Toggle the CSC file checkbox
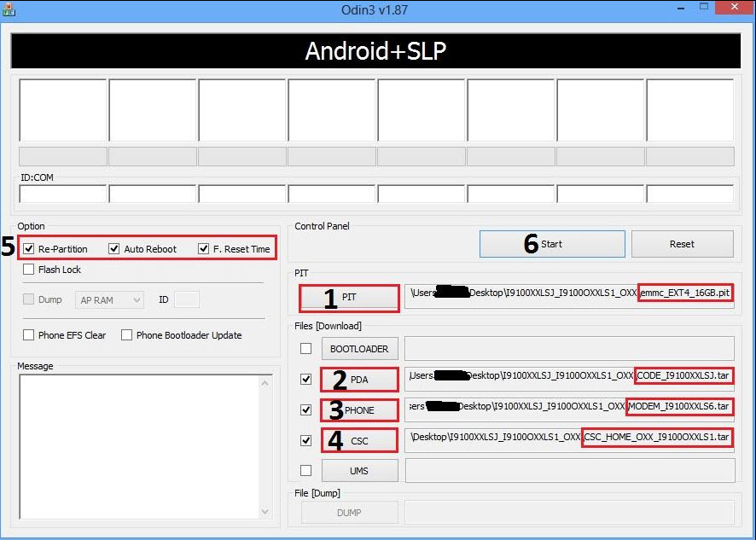Screen dimensions: 756x540 click(x=305, y=441)
